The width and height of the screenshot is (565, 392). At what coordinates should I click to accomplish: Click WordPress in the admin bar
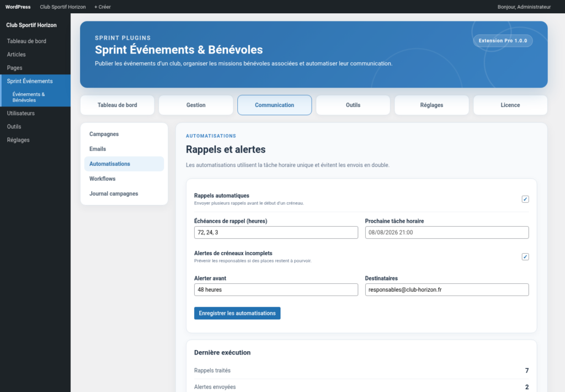[x=18, y=7]
